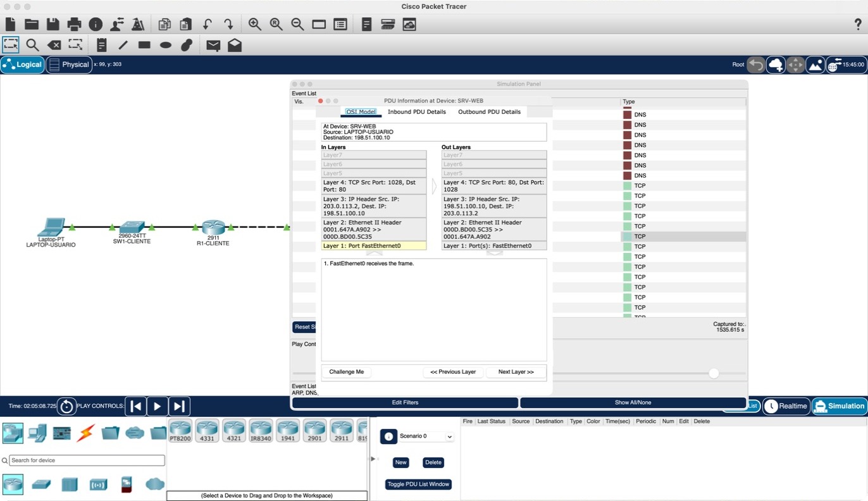
Task: Switch to Simulation mode
Action: [x=839, y=406]
